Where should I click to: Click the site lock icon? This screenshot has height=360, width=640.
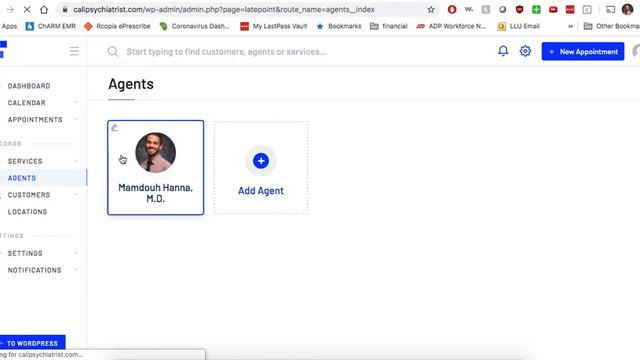[65, 9]
